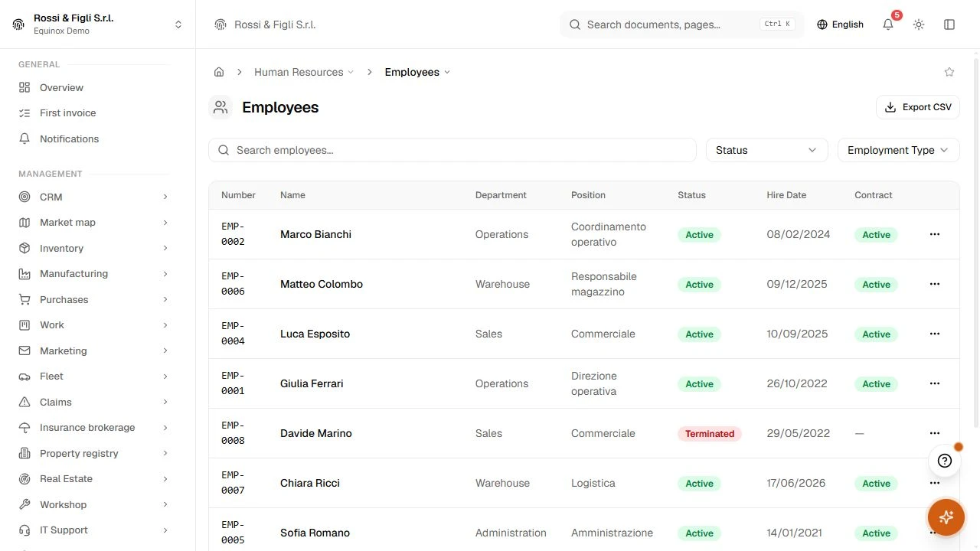Open Overview in the sidebar
Viewport: 980px width, 551px height.
click(x=93, y=87)
